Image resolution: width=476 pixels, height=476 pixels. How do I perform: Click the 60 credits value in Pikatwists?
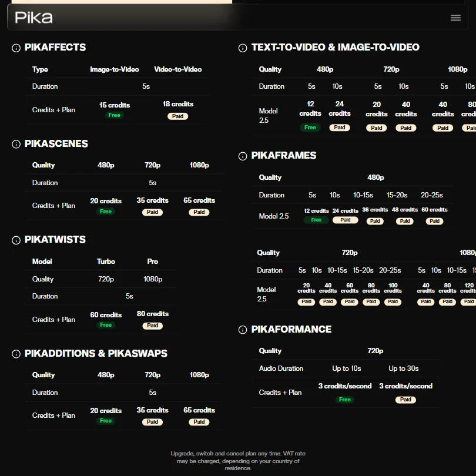point(106,315)
